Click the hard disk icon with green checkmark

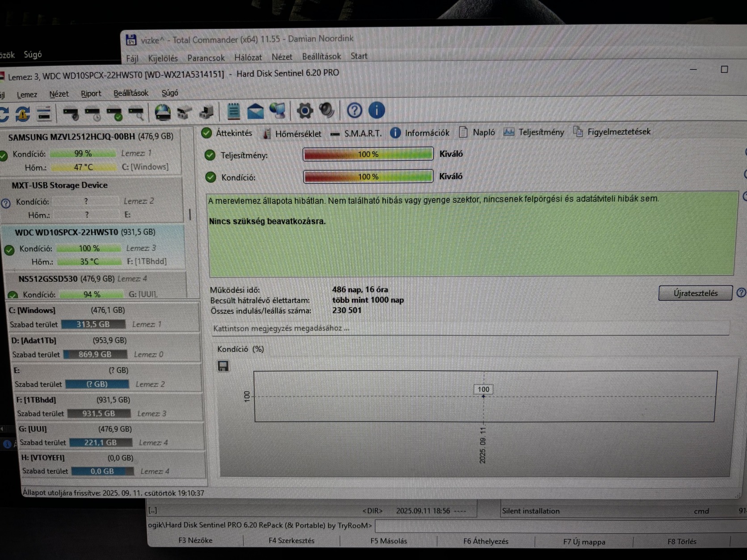pyautogui.click(x=114, y=113)
